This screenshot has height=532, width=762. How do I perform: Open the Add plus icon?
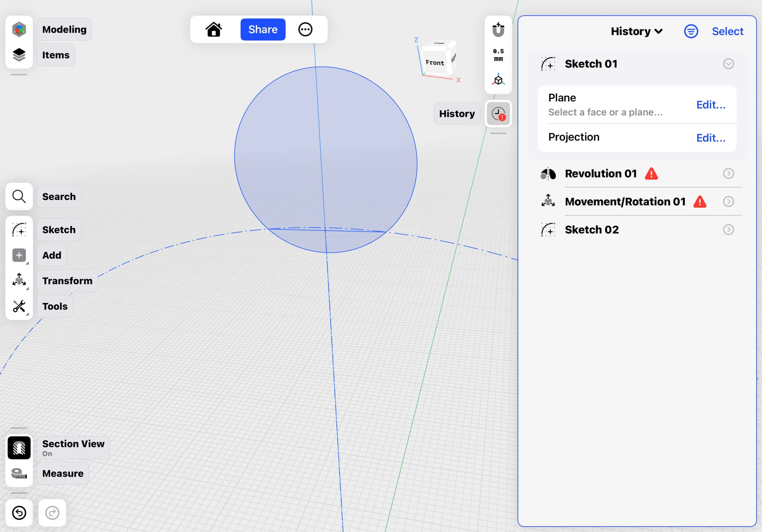pyautogui.click(x=19, y=255)
